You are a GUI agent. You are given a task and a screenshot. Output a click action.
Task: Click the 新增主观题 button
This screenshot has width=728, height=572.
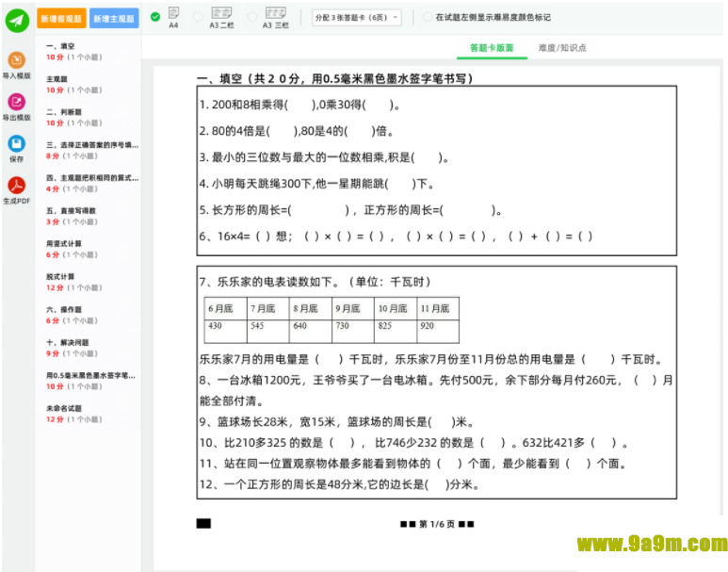pyautogui.click(x=114, y=17)
